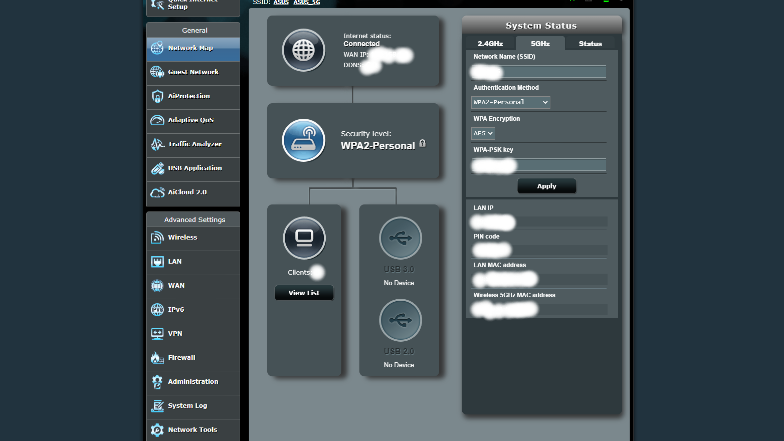Open Guest Network globe icon
Image resolution: width=784 pixels, height=441 pixels.
(157, 72)
